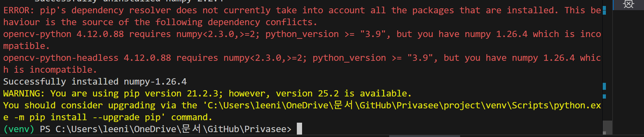
Task: Click 'opencv-python-headless 4.12.0.88' package name
Action: (87, 58)
